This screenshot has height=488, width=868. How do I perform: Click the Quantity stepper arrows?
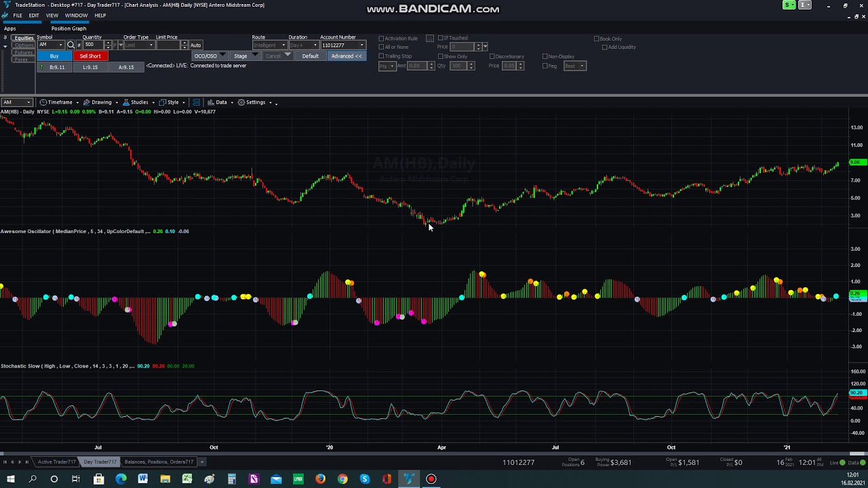point(107,45)
